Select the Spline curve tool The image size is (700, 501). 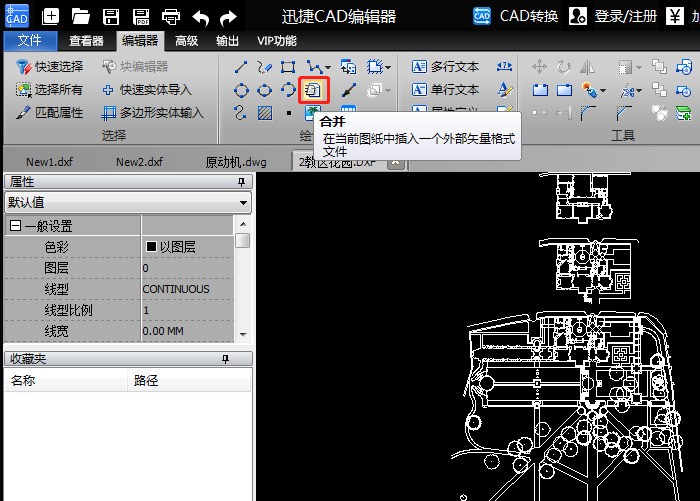240,113
